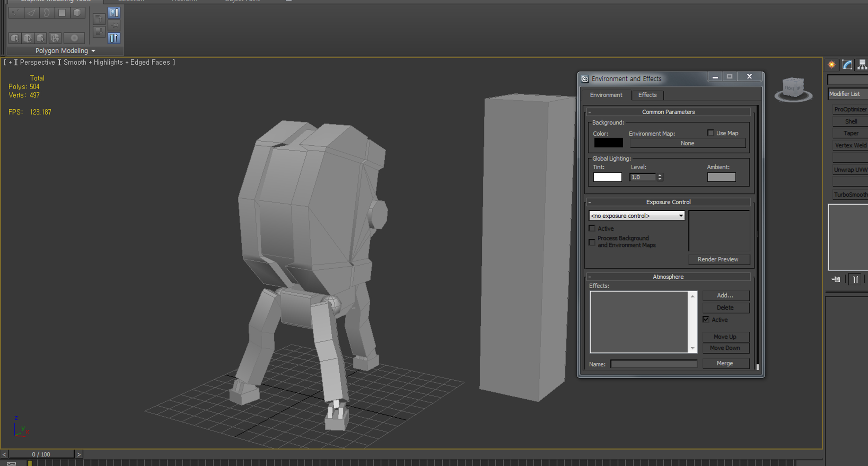This screenshot has width=868, height=466.
Task: Click Effects list scrollbar down arrow
Action: [693, 348]
